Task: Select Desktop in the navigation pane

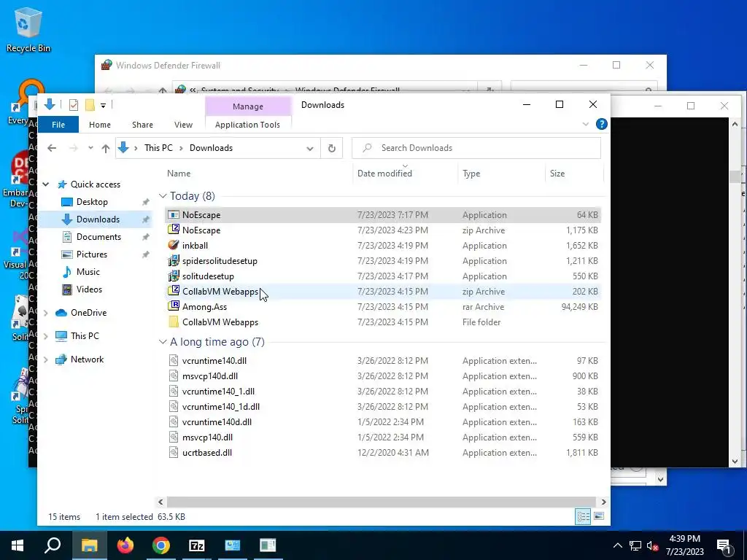Action: click(x=92, y=202)
